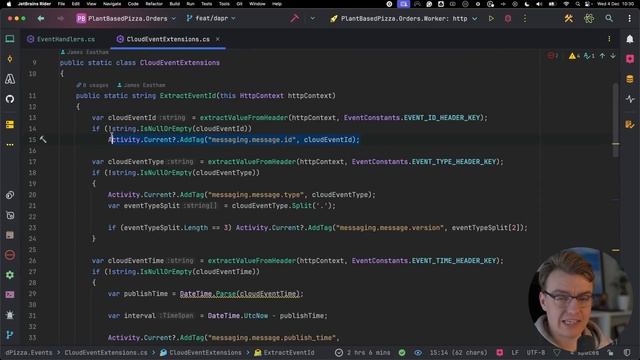Viewport: 640px width, 360px height.
Task: Toggle the read-only lock icon
Action: tap(610, 352)
